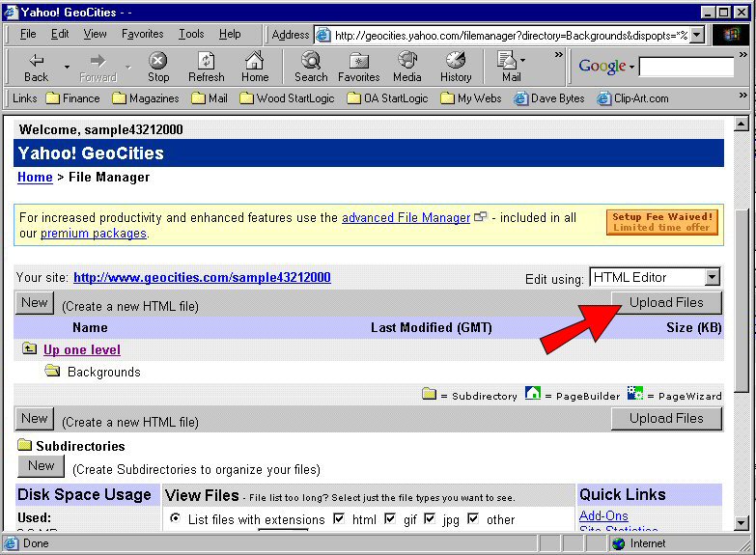Open the Favorites menu

[142, 34]
